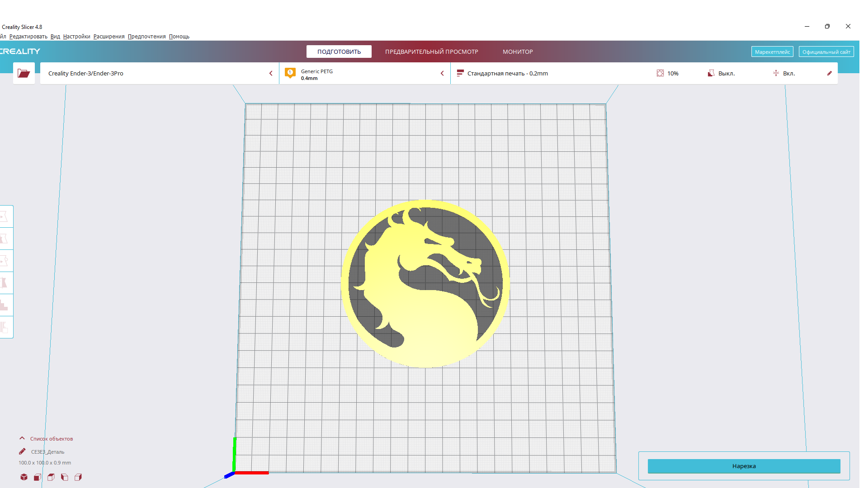Click the Нарезка slice button
Image resolution: width=868 pixels, height=488 pixels.
pyautogui.click(x=744, y=466)
